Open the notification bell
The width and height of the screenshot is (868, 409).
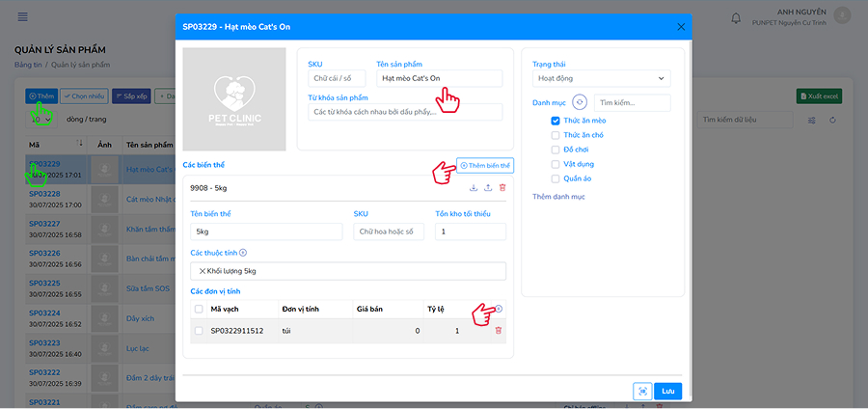click(x=737, y=17)
